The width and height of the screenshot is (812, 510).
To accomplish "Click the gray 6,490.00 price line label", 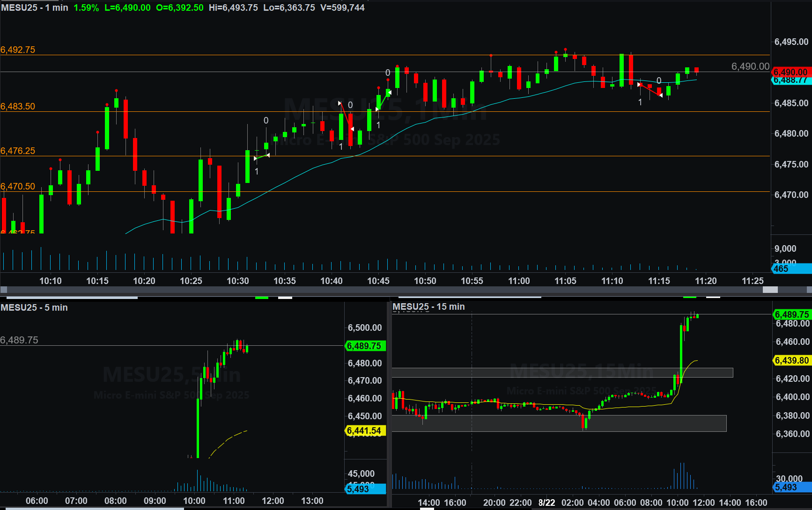I will coord(750,66).
